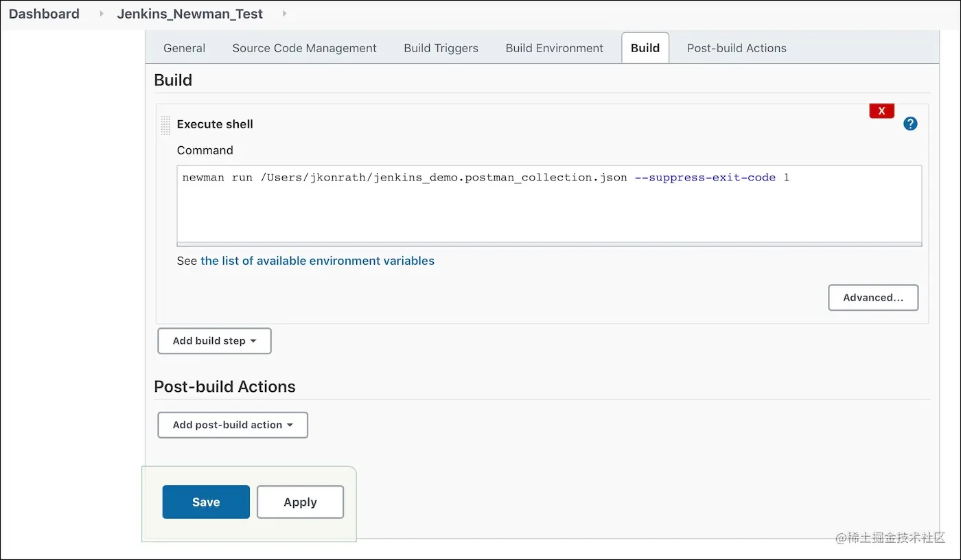Open the list of available environment variables link

click(317, 261)
